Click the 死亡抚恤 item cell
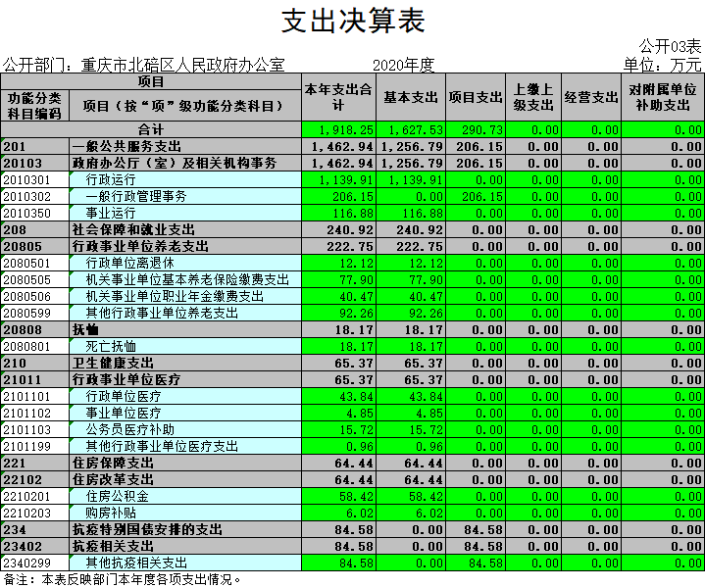 pos(185,346)
